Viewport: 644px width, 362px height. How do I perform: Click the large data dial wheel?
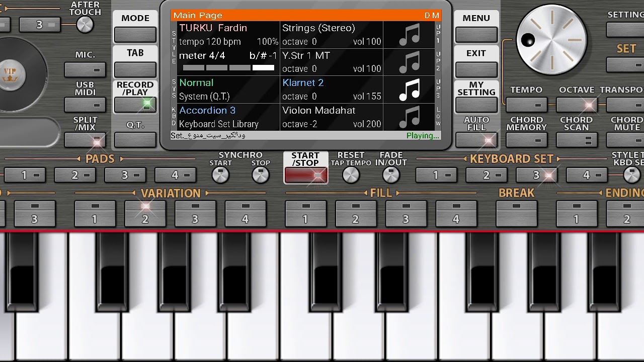(x=551, y=39)
